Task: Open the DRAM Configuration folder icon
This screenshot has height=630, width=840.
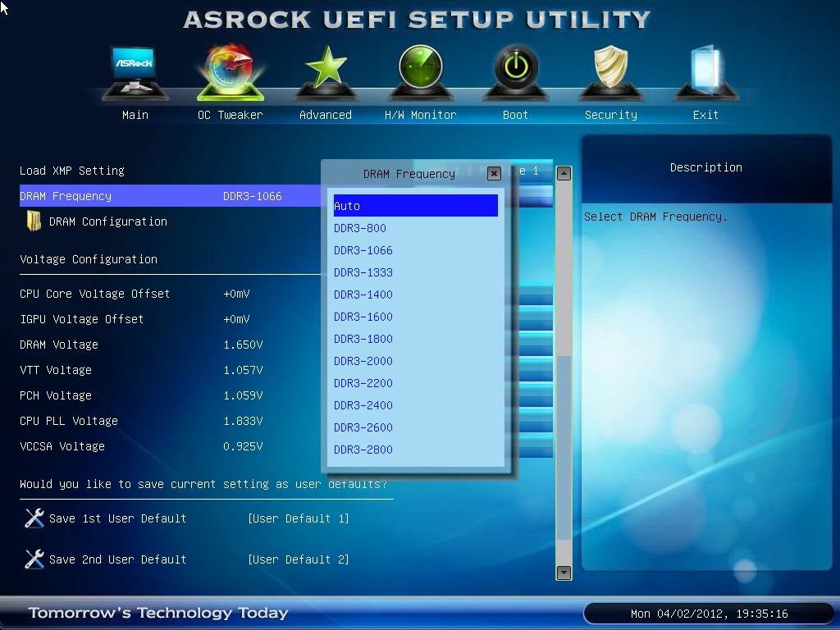Action: (x=34, y=221)
